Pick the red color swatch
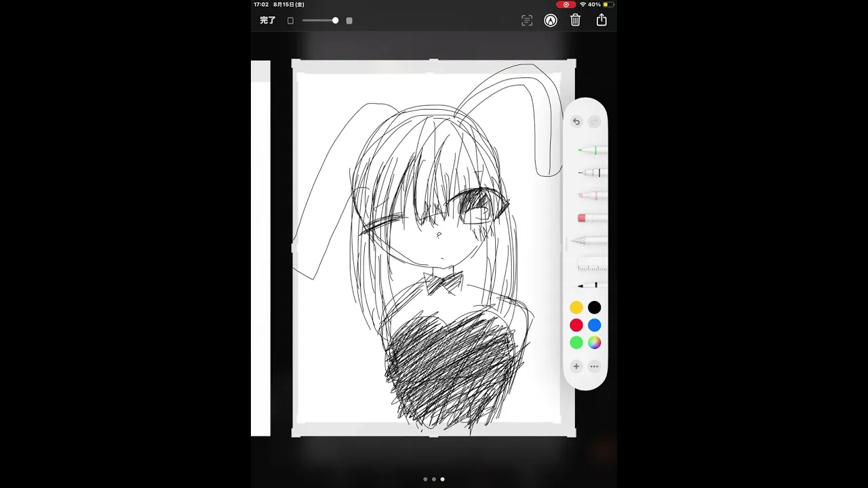This screenshot has width=868, height=488. click(576, 325)
